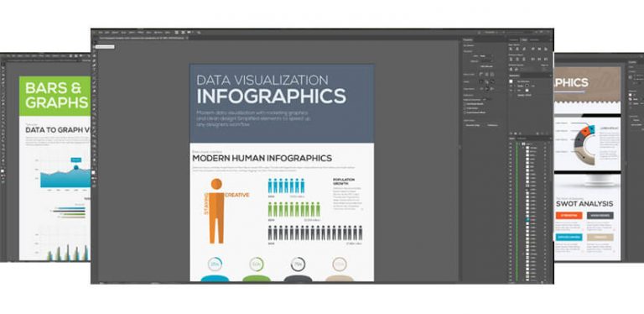Select the orange human figure graphic

[x=216, y=211]
